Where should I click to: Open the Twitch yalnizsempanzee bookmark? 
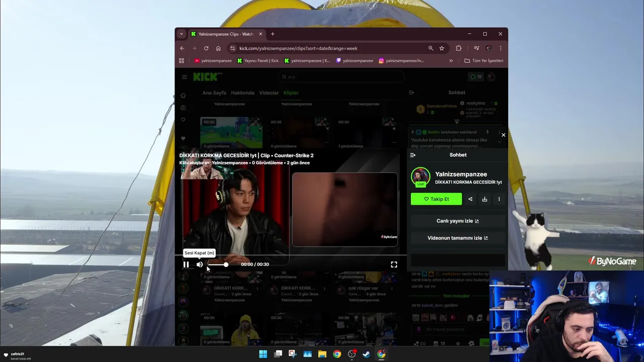355,61
